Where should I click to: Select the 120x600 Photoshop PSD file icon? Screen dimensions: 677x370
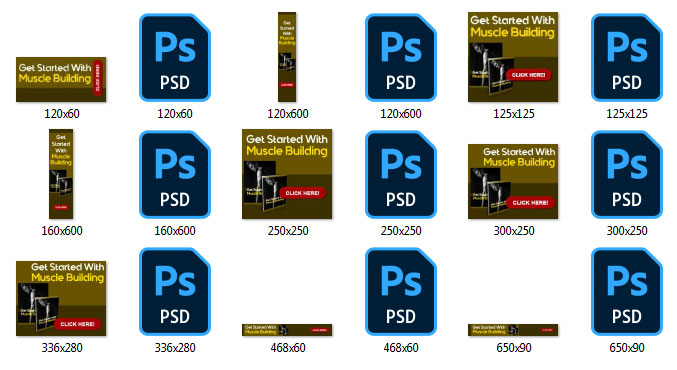pyautogui.click(x=401, y=57)
